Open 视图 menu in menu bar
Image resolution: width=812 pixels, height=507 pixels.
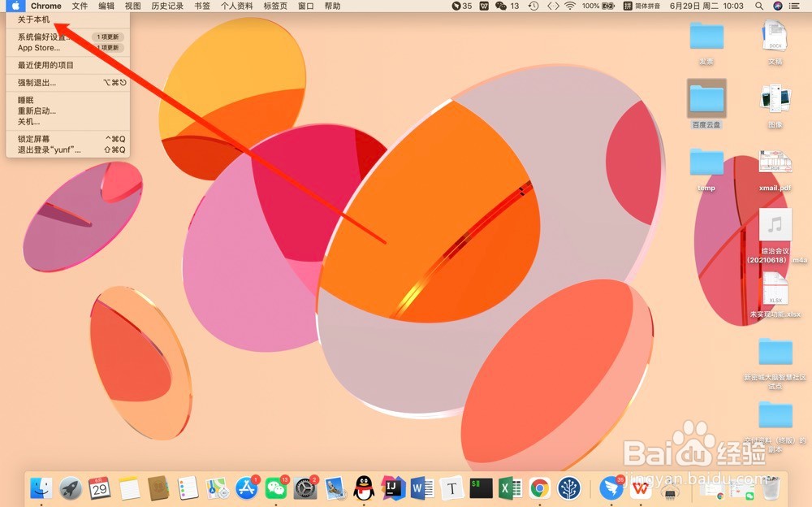coord(132,6)
